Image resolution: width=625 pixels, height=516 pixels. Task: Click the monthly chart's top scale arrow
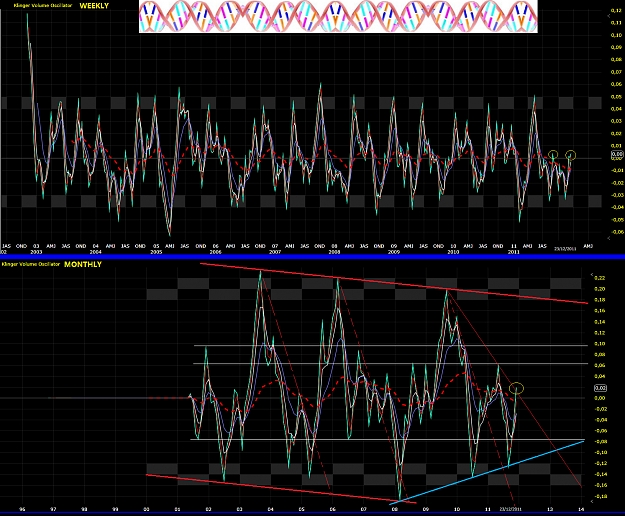tap(592, 275)
